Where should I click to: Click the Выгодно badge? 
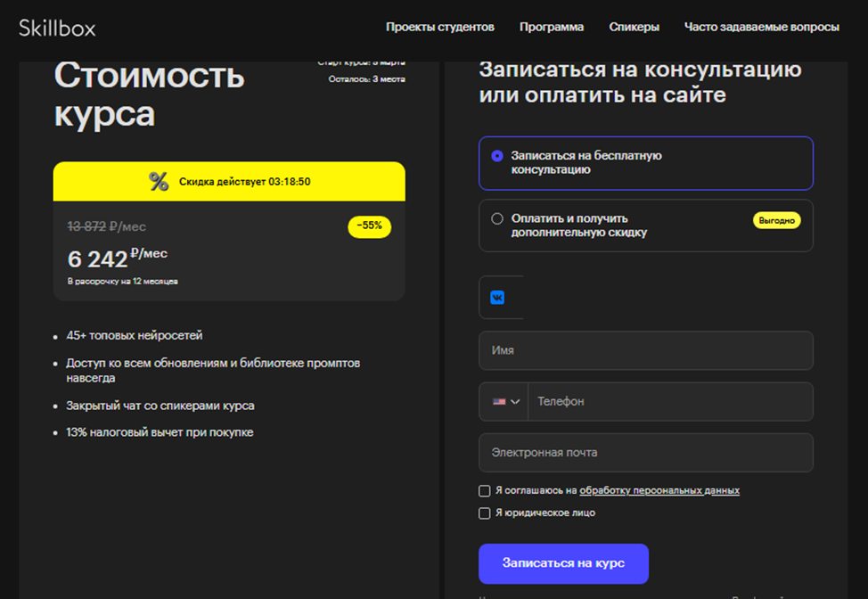click(777, 220)
